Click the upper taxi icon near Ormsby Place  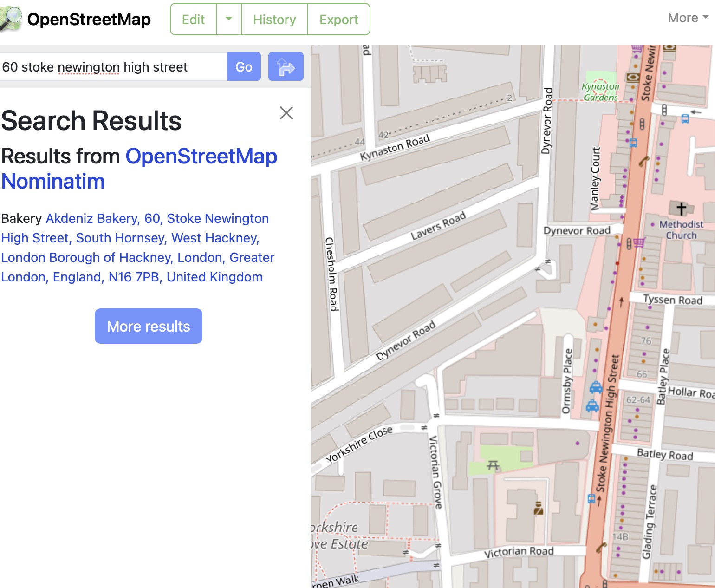pos(596,387)
